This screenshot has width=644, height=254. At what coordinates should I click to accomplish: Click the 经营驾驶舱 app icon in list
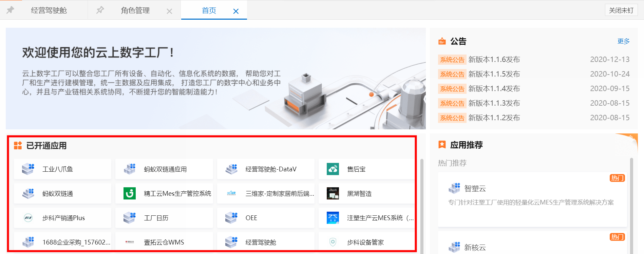coord(231,242)
